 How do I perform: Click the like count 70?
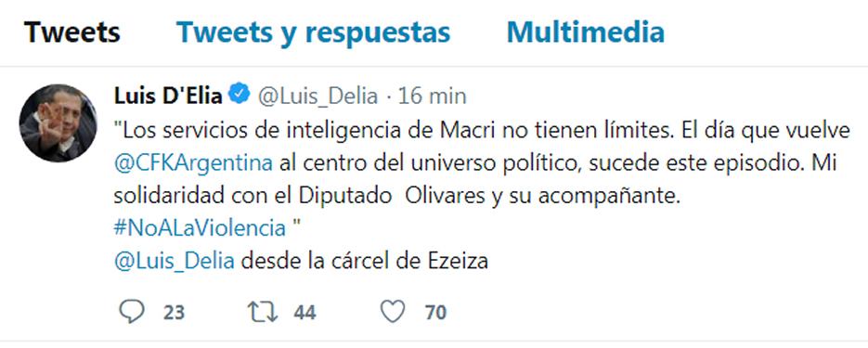pyautogui.click(x=435, y=313)
